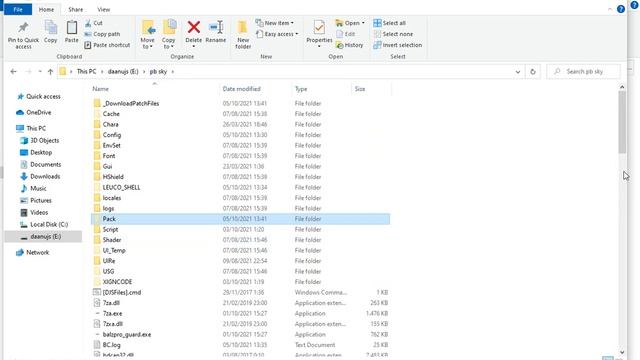Viewport: 640px width, 360px height.
Task: Click Invert selection in the ribbon
Action: [x=398, y=45]
